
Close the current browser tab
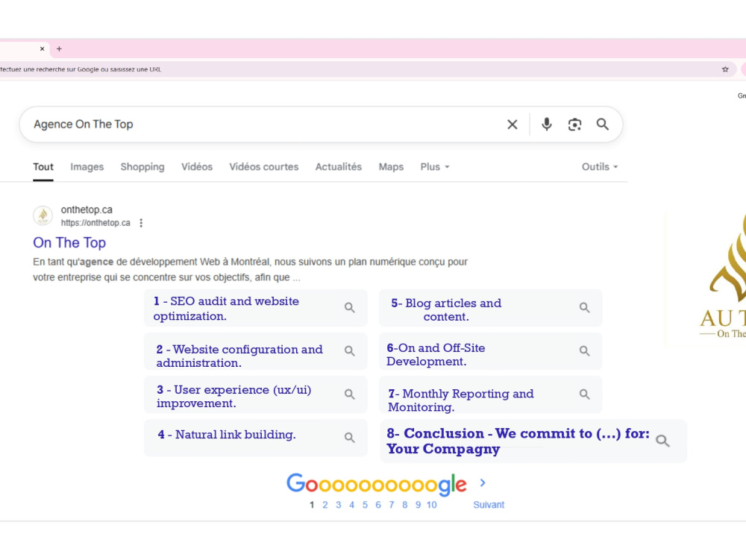(x=42, y=48)
